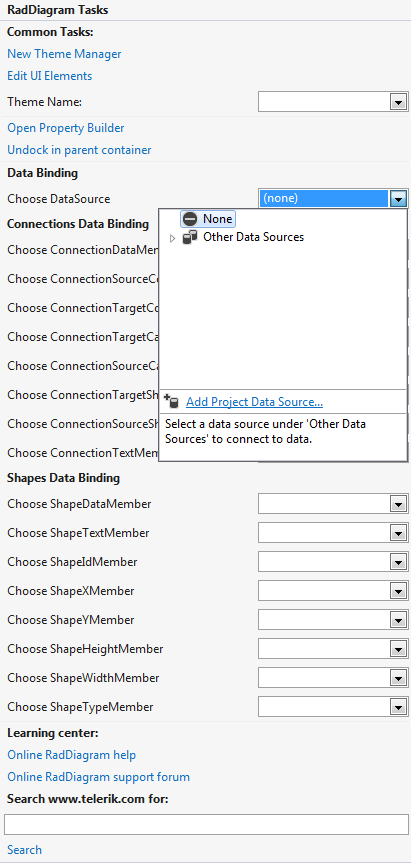Open the ShapeDataMember dropdown
Image resolution: width=411 pixels, height=863 pixels.
tap(398, 504)
